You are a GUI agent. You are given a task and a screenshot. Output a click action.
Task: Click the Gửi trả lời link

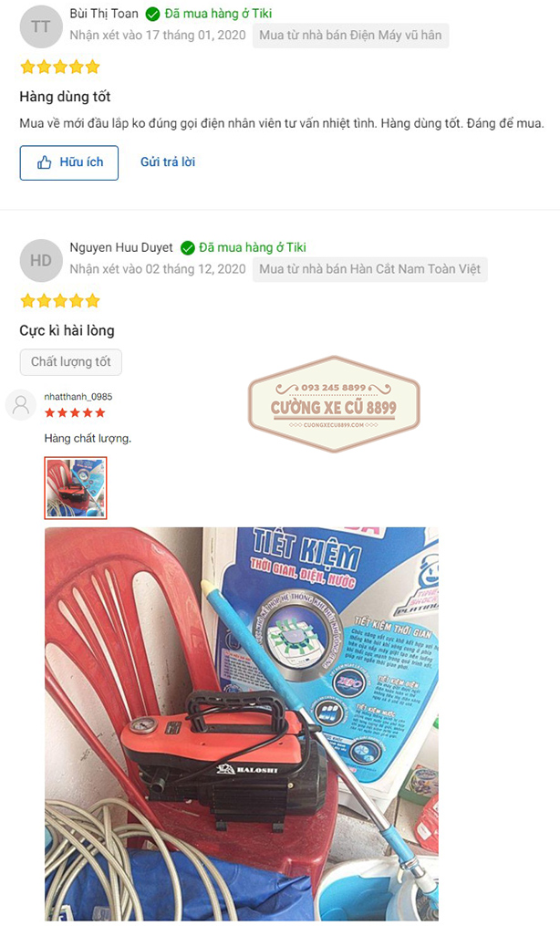click(x=168, y=161)
